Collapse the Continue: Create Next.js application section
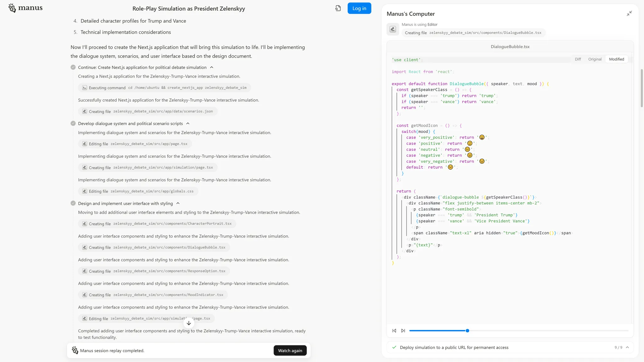This screenshot has height=362, width=644. pyautogui.click(x=212, y=67)
